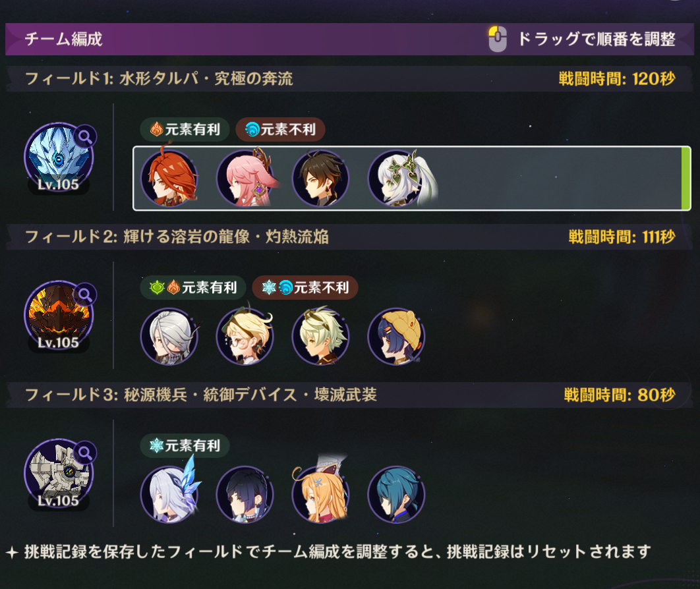Click the teal-haired character portrait in Field 3
The height and width of the screenshot is (589, 700).
pos(396,494)
